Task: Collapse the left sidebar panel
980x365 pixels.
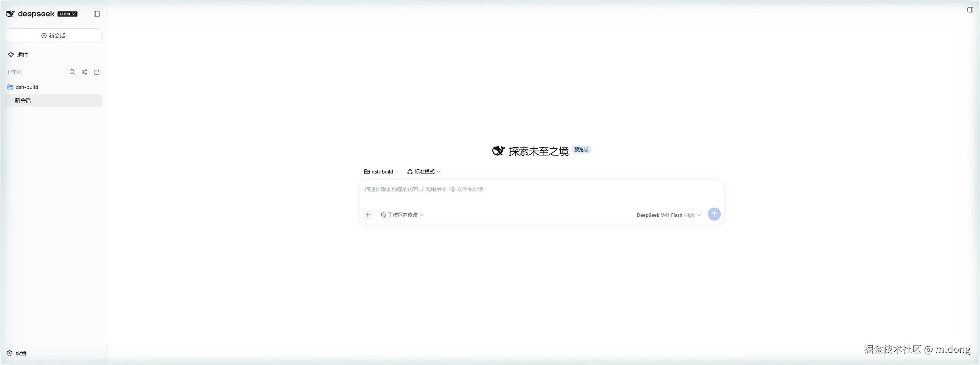Action: coord(97,14)
